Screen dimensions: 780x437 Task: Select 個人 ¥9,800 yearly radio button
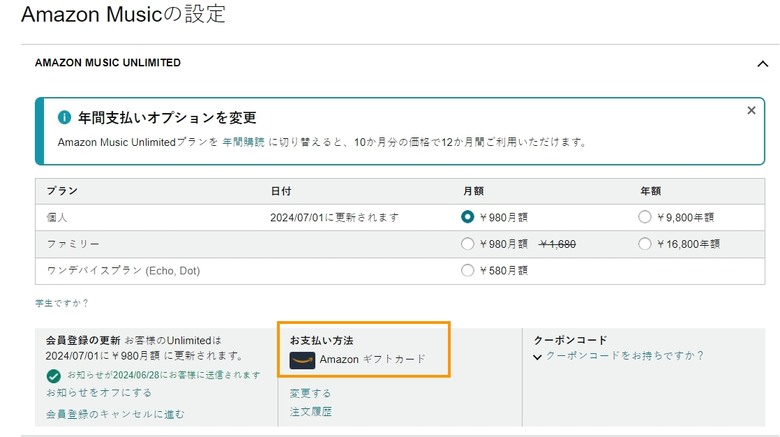644,217
